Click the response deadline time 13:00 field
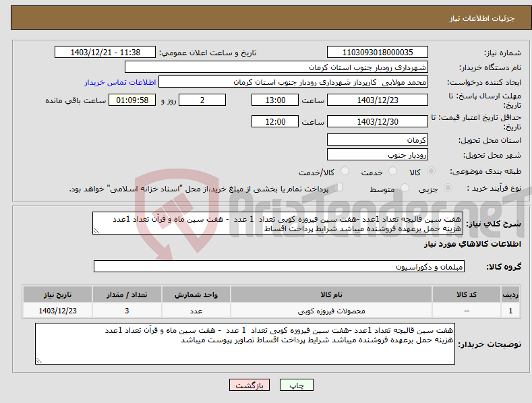Viewport: 532px width, 403px height. tap(275, 100)
